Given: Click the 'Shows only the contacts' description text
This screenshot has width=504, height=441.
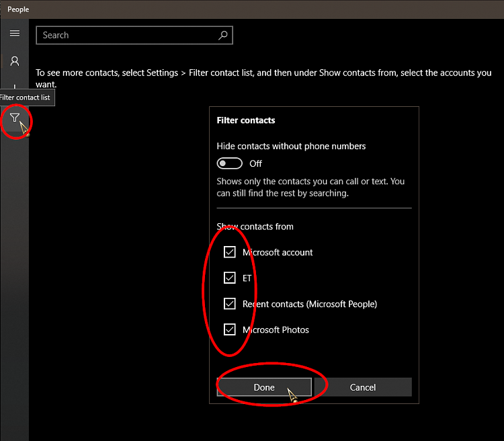Looking at the screenshot, I should click(310, 187).
